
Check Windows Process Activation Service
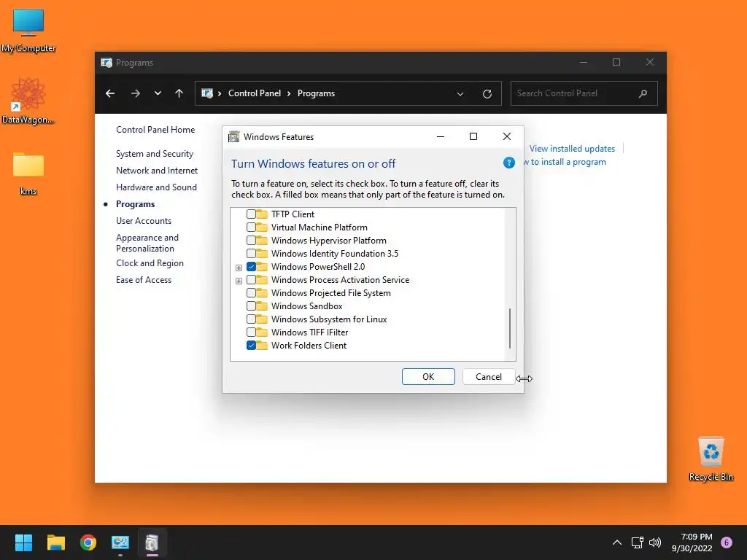[251, 279]
